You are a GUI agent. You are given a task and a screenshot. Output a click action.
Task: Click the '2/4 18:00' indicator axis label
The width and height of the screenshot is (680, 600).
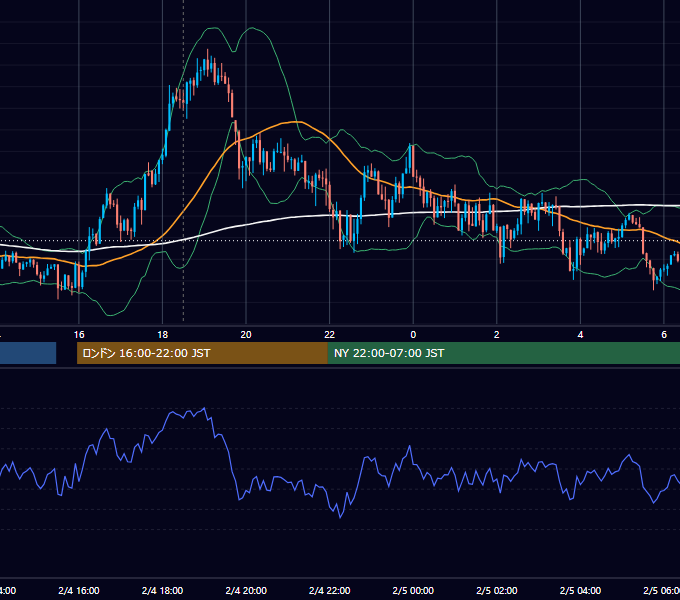click(163, 591)
